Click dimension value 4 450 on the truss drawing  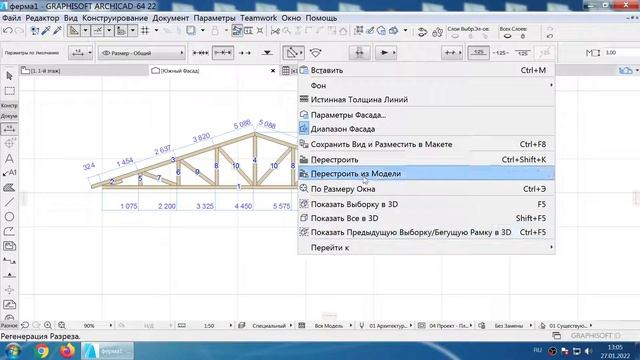point(243,206)
